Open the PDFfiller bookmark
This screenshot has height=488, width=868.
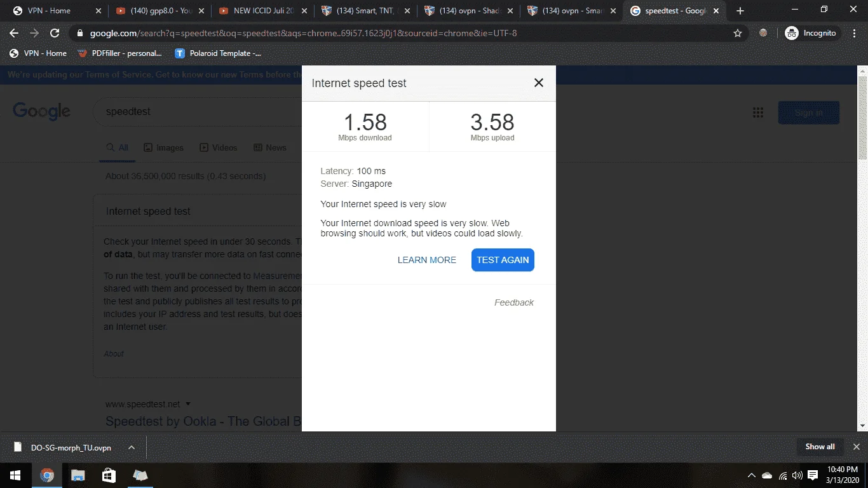[x=119, y=53]
